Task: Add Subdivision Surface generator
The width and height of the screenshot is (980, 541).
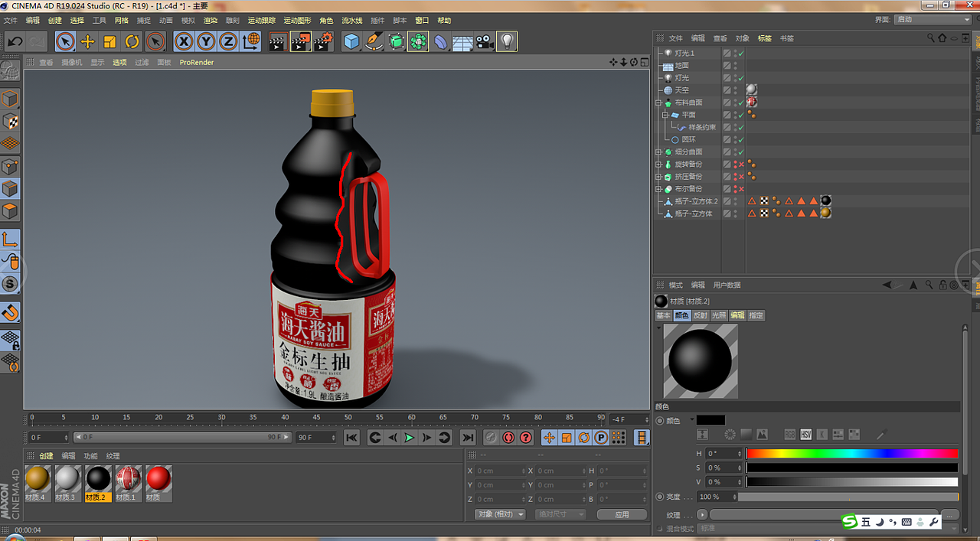Action: click(x=396, y=41)
